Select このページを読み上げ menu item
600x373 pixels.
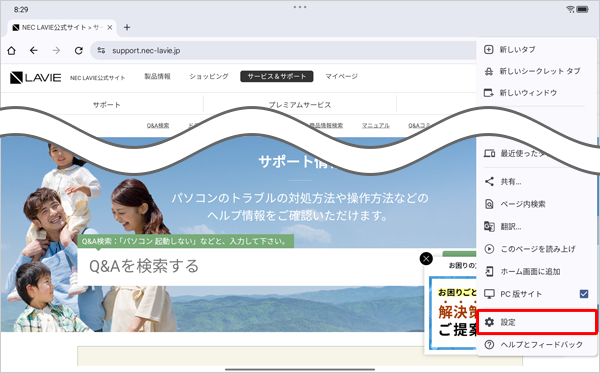click(536, 249)
